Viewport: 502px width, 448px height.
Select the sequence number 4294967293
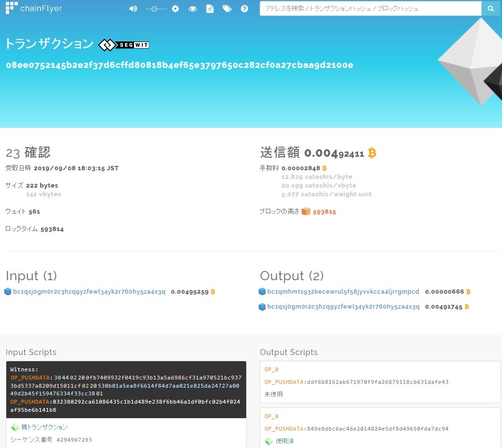click(x=74, y=440)
